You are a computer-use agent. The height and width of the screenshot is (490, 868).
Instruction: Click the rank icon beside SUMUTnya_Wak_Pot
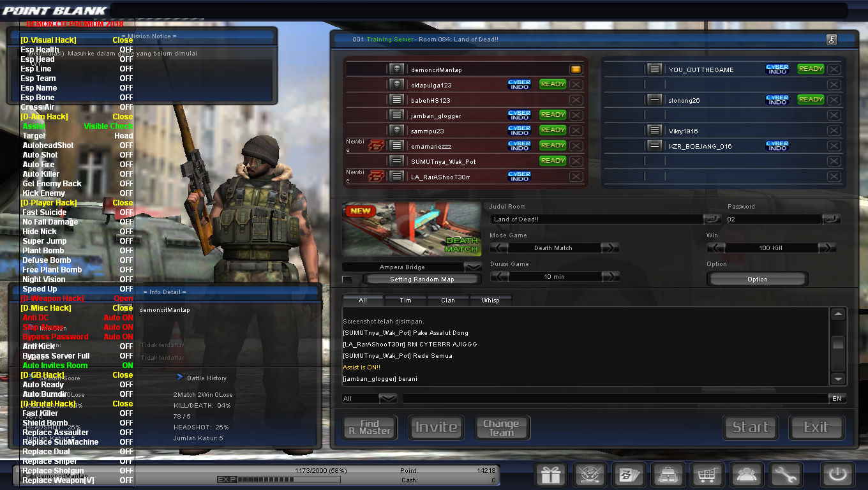[x=396, y=161]
